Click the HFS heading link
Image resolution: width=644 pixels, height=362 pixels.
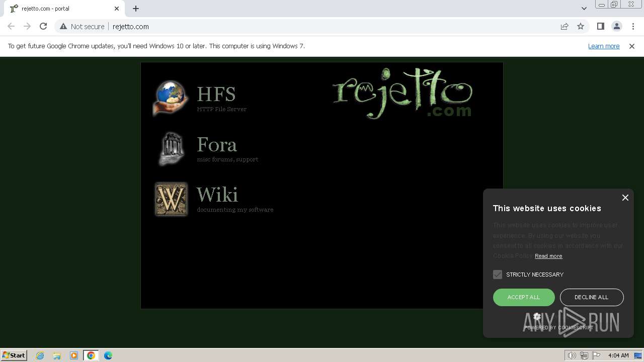[216, 94]
